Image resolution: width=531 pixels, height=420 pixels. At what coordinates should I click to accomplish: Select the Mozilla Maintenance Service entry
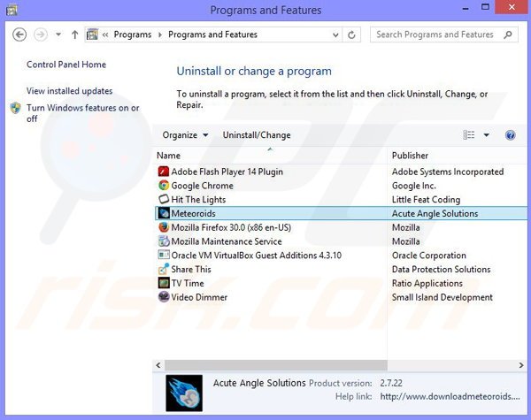227,241
